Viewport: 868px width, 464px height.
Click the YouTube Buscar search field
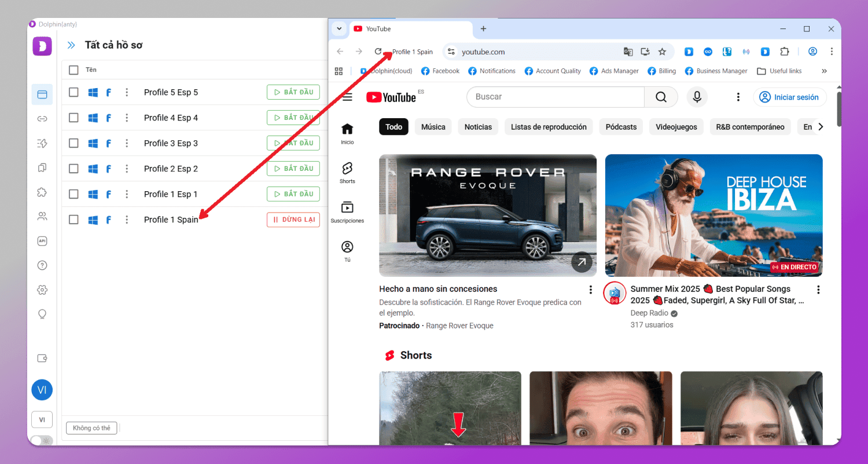pos(556,97)
